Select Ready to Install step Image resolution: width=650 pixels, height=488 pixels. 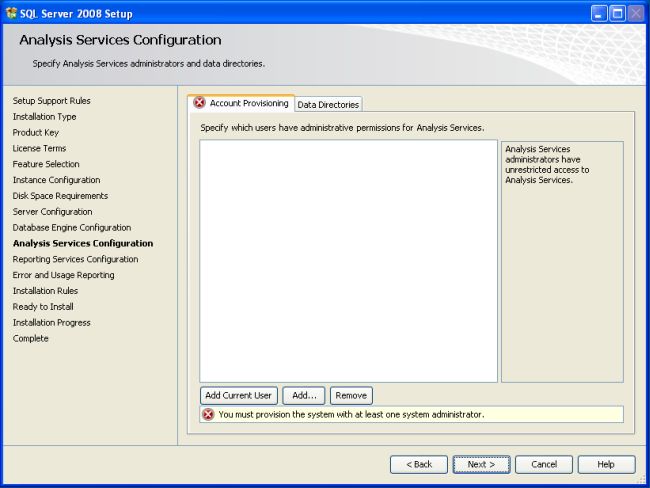43,307
